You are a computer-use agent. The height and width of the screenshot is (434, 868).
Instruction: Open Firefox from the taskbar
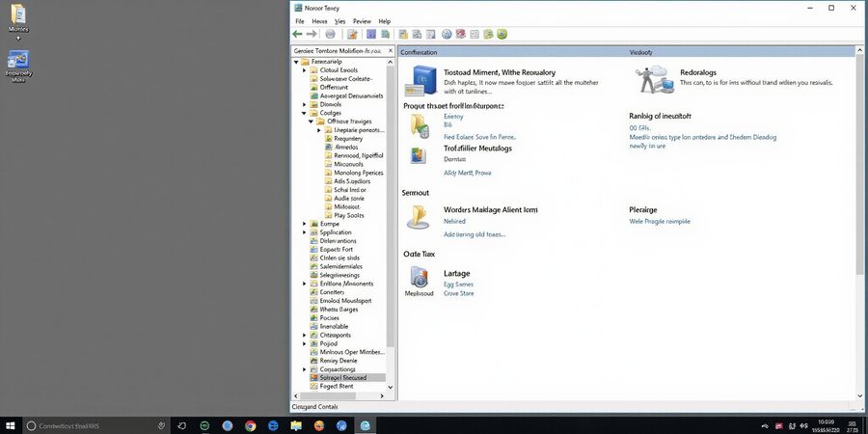319,425
